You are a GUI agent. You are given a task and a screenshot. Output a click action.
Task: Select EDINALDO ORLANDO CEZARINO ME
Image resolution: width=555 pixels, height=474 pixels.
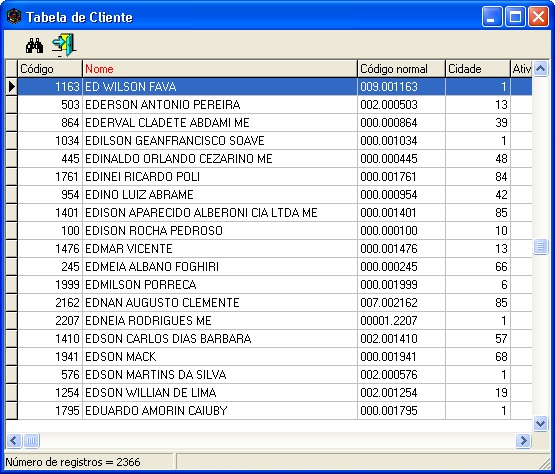coord(220,159)
